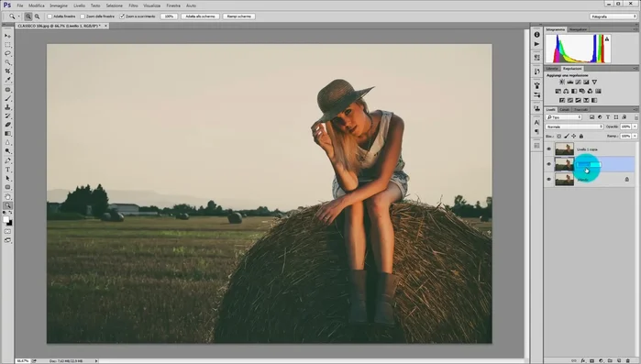Toggle Quick Mask mode
Screen dimensions: 641x364
[7, 231]
